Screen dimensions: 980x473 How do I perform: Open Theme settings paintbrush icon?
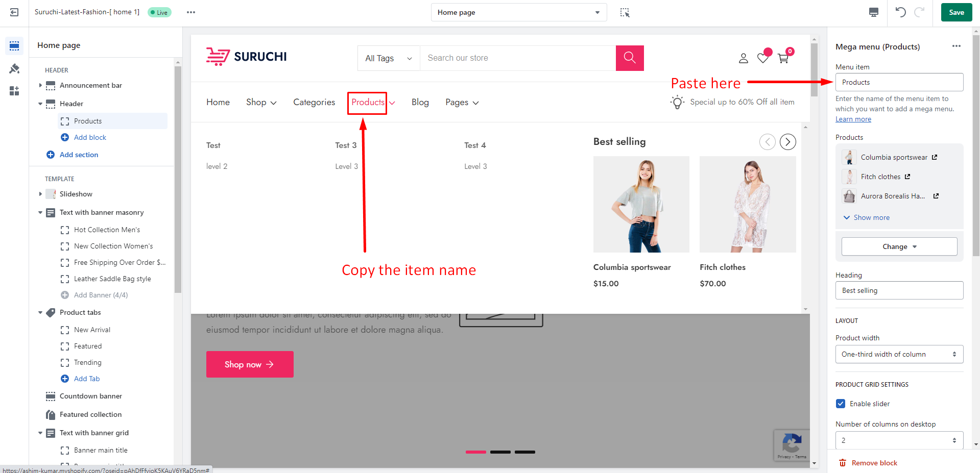14,68
